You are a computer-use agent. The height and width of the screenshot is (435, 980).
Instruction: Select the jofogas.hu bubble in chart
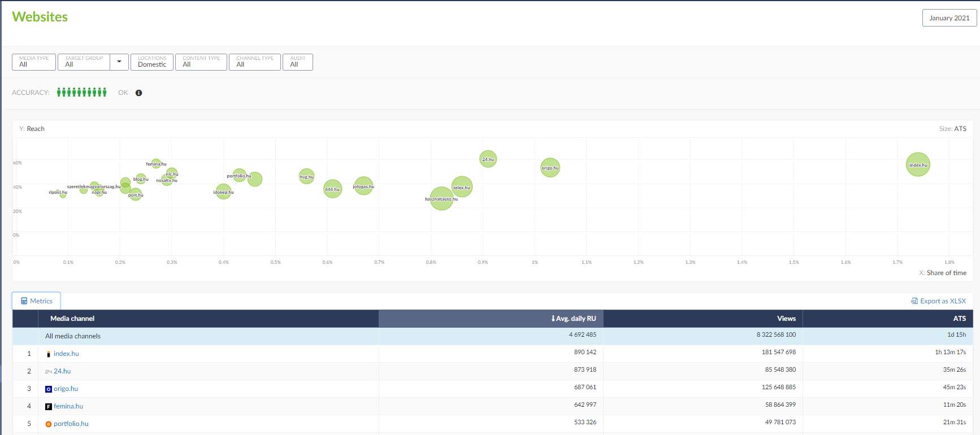(x=363, y=186)
